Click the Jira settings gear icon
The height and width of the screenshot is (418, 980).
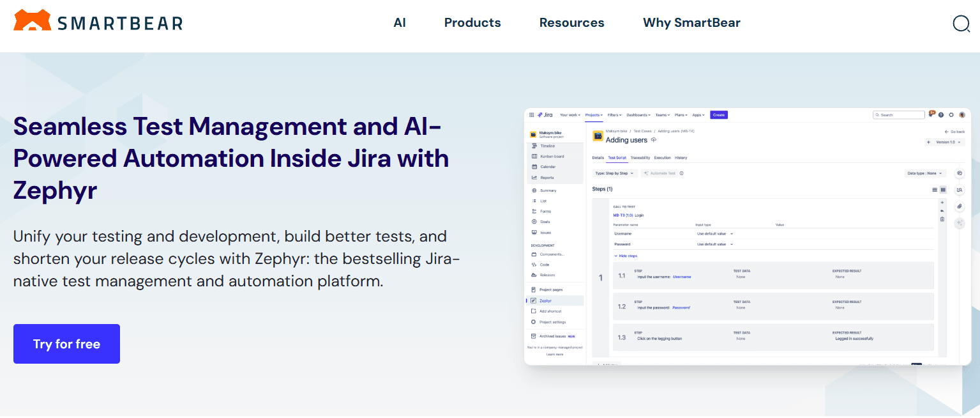pyautogui.click(x=951, y=115)
